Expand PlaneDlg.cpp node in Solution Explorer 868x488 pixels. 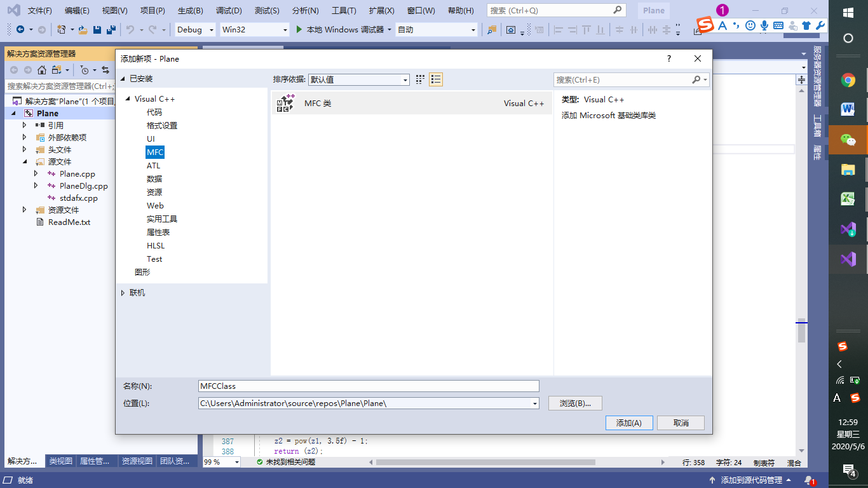(36, 186)
